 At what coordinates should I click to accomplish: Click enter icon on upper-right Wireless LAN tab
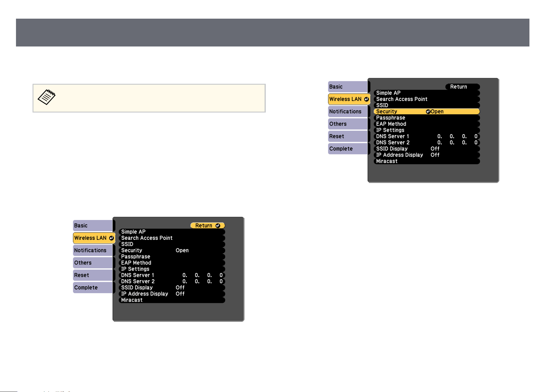[x=366, y=99]
